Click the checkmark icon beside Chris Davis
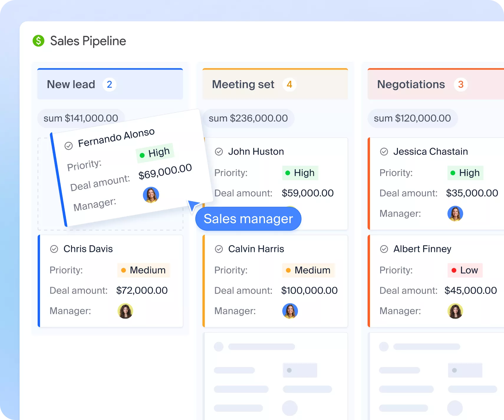Viewport: 504px width, 420px height. click(x=54, y=249)
